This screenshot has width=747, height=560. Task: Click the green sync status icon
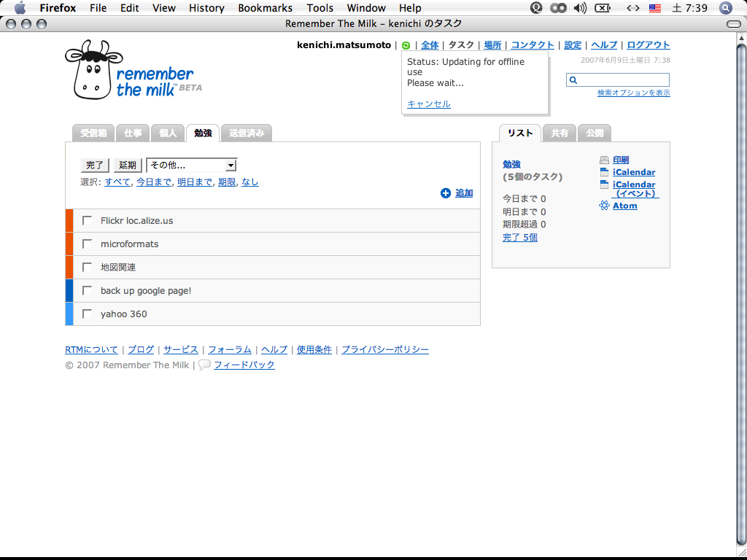point(406,45)
